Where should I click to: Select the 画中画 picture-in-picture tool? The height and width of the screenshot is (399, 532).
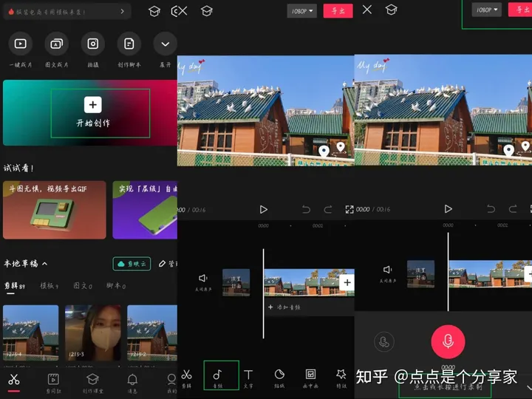[x=310, y=378]
